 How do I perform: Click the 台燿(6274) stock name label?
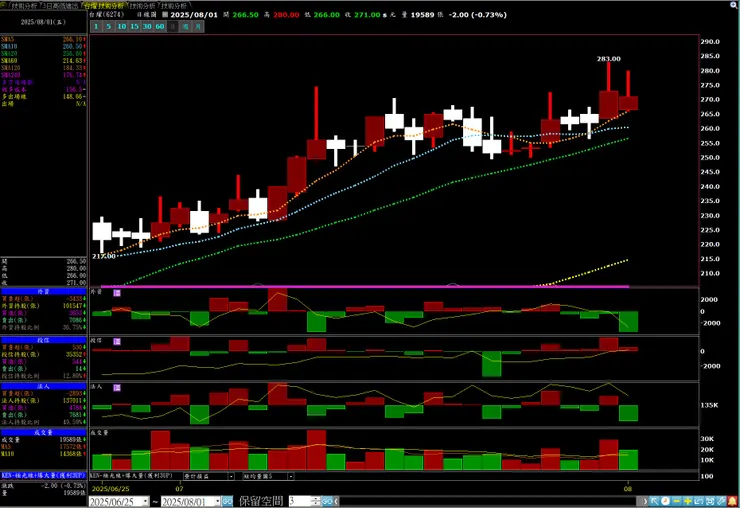click(x=107, y=15)
